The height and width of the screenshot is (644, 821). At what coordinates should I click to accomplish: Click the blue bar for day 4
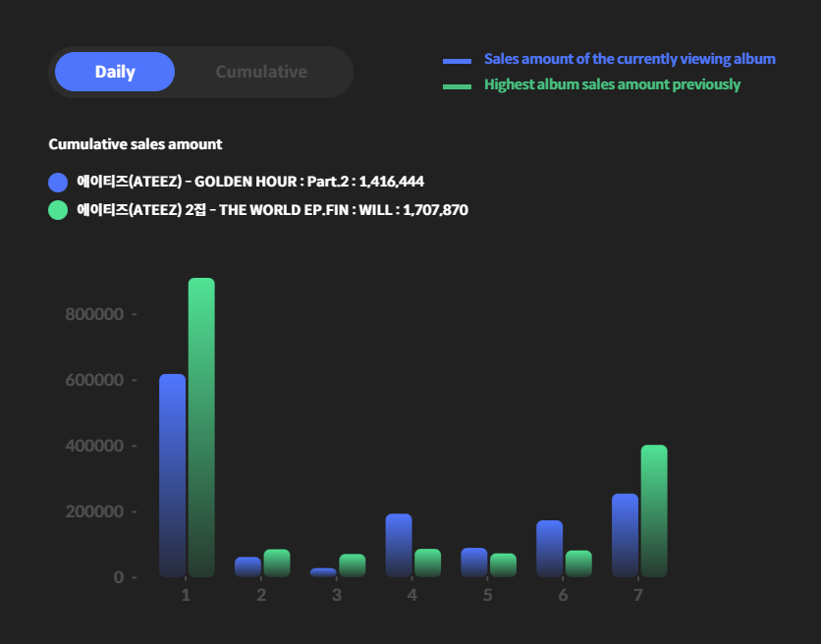pyautogui.click(x=399, y=545)
